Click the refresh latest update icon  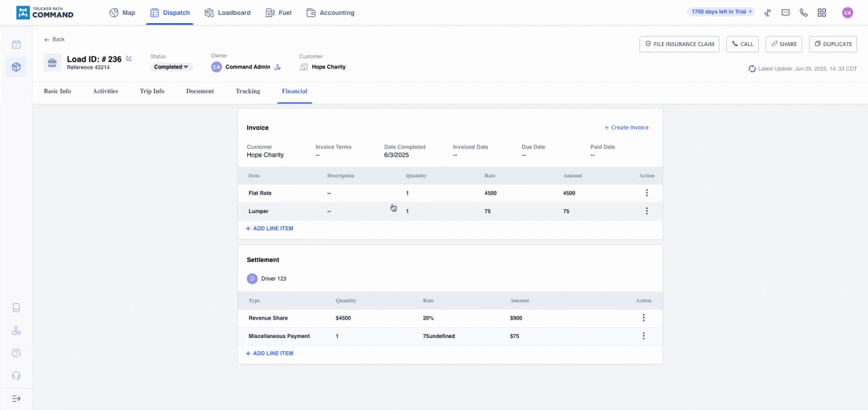(752, 69)
